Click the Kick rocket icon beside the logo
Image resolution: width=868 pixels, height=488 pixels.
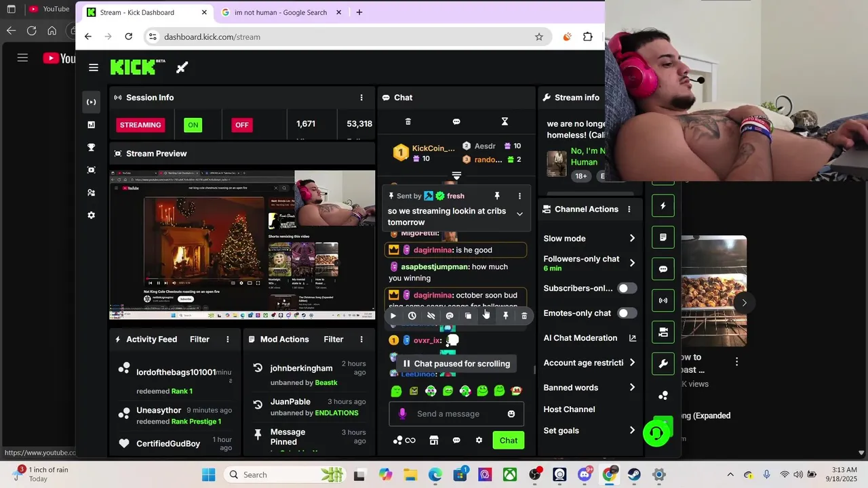click(x=182, y=67)
